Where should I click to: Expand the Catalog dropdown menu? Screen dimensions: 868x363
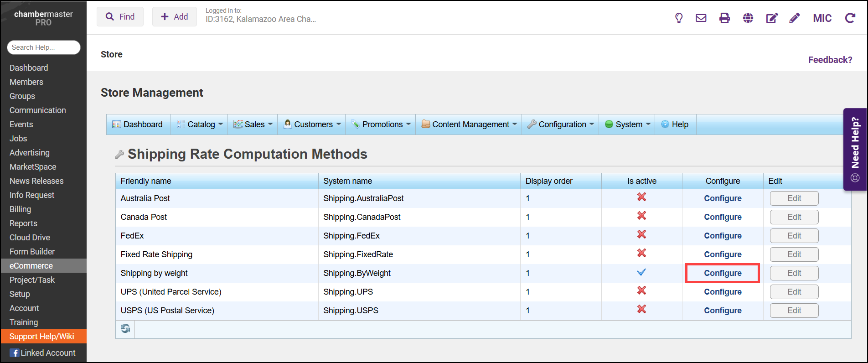pyautogui.click(x=201, y=124)
